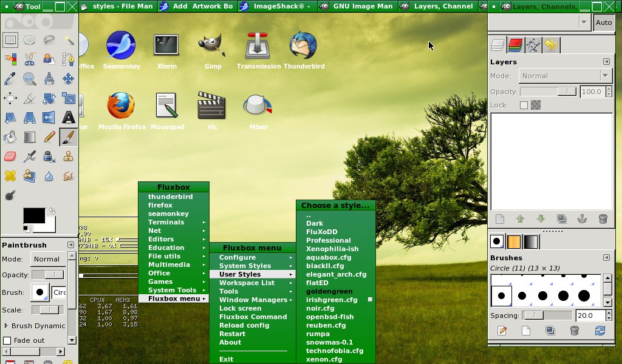Open Brushes panel configuration menu arrow
Screen dimensions: 622x364
click(606, 257)
